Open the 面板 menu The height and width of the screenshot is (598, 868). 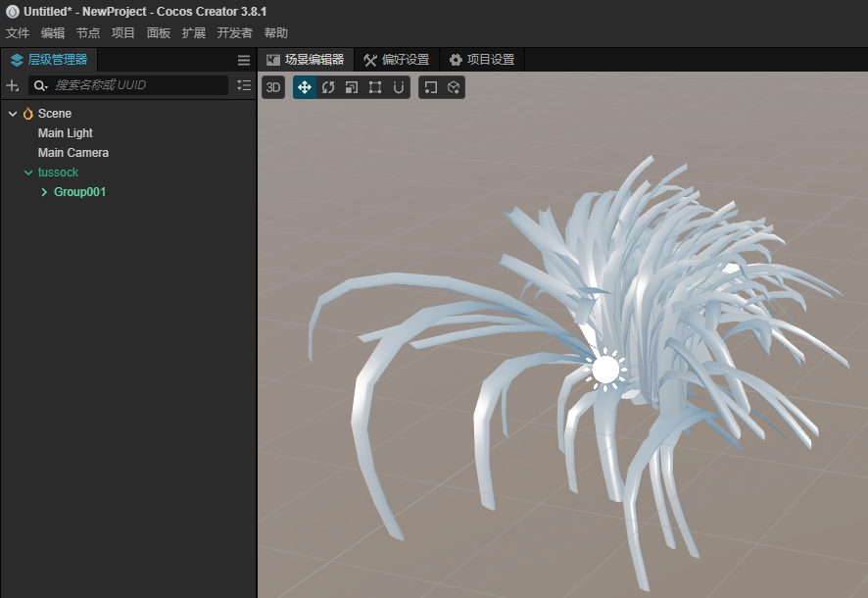159,33
